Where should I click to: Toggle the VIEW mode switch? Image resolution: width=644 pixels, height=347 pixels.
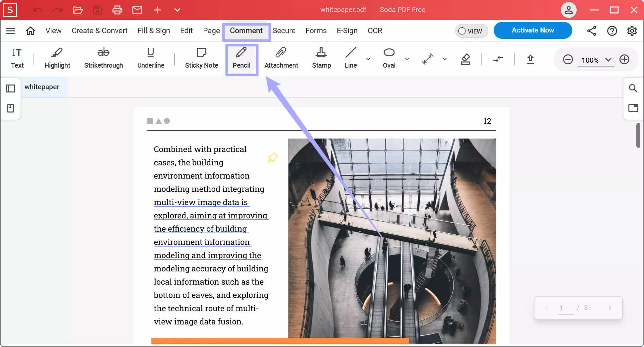pyautogui.click(x=471, y=31)
